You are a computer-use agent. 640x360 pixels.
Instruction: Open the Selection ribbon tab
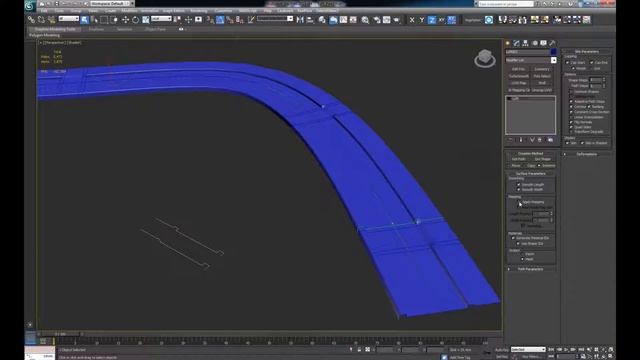click(x=124, y=29)
